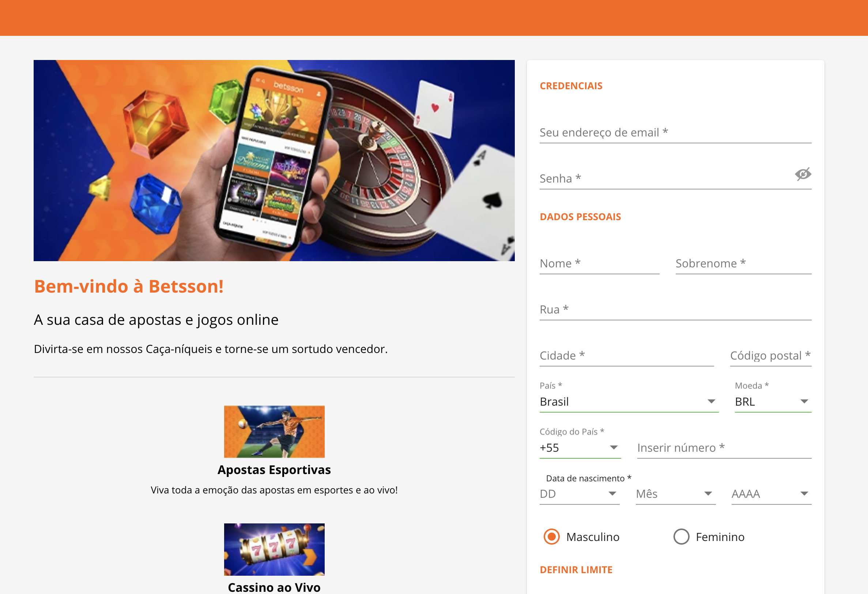This screenshot has height=594, width=868.
Task: Click the Nome input field
Action: tap(600, 263)
